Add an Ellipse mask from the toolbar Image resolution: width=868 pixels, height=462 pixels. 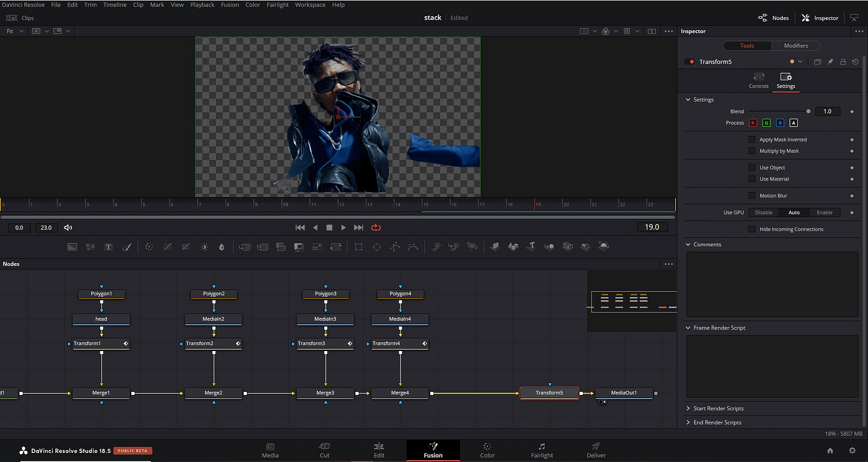[376, 247]
